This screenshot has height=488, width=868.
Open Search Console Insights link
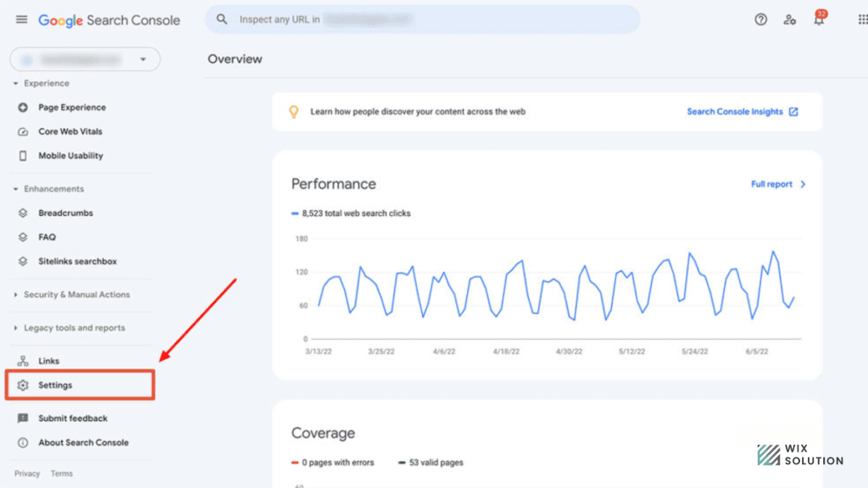(x=735, y=112)
